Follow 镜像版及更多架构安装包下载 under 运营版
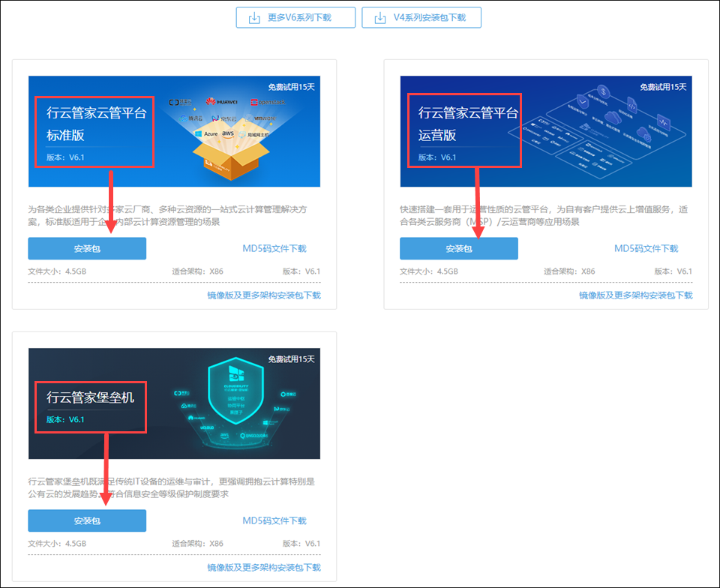The image size is (720, 588). click(x=635, y=295)
